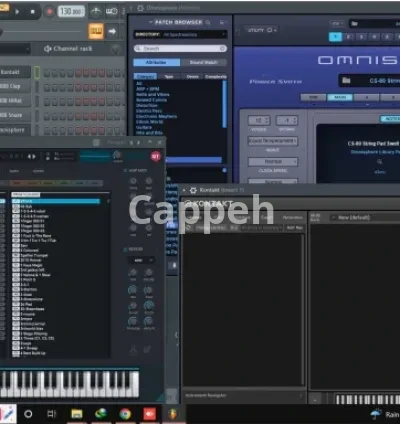Select the Category column header
Viewport: 400px width, 424px height.
(145, 77)
